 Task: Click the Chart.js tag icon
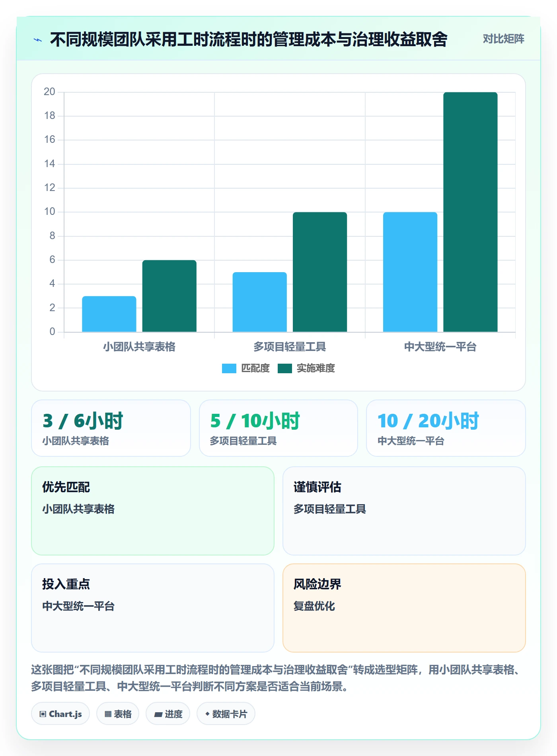pos(43,714)
